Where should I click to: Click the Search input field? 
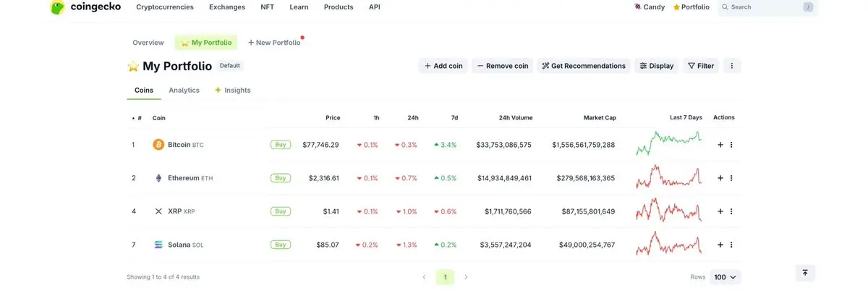click(x=763, y=7)
